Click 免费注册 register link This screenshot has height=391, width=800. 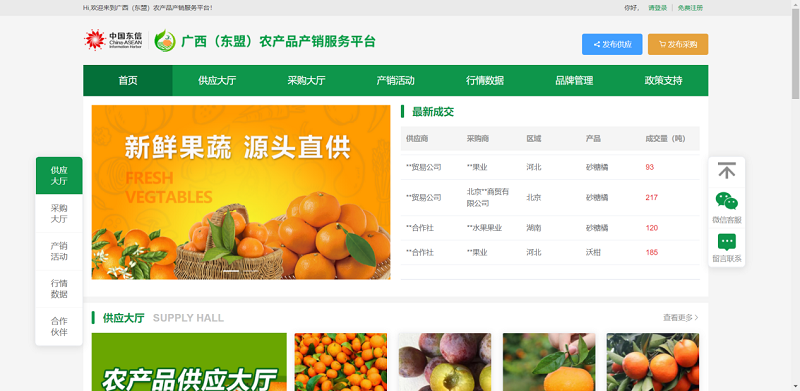tap(690, 8)
